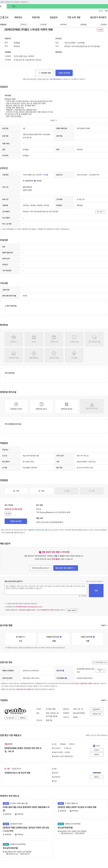This screenshot has width=108, height=868.
Task: Switch to the 기업정보 tab
Action: coord(104,25)
